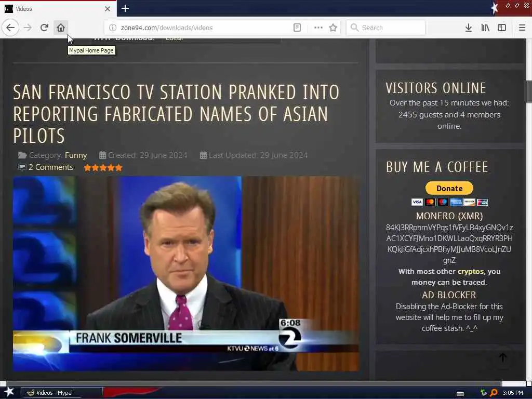Click the 3:05 PM clock
The height and width of the screenshot is (399, 532).
513,393
